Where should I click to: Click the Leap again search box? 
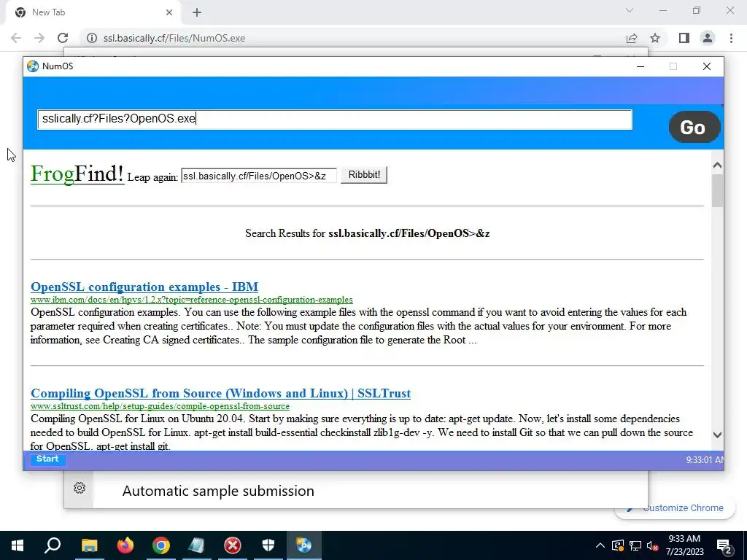(259, 176)
